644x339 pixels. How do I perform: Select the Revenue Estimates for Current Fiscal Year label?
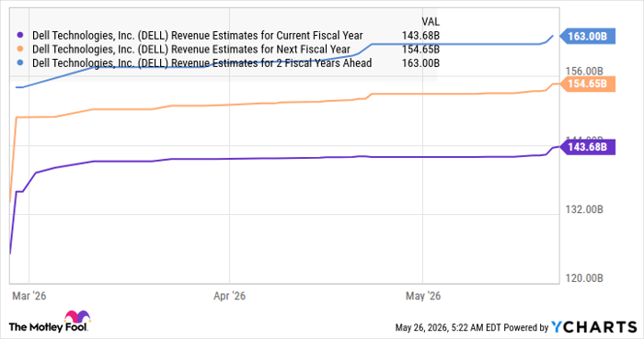click(x=198, y=36)
